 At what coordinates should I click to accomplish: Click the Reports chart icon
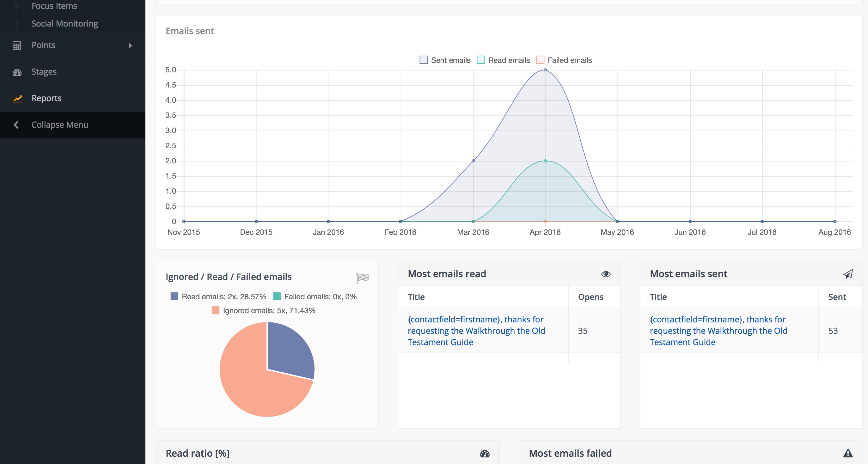(x=17, y=98)
